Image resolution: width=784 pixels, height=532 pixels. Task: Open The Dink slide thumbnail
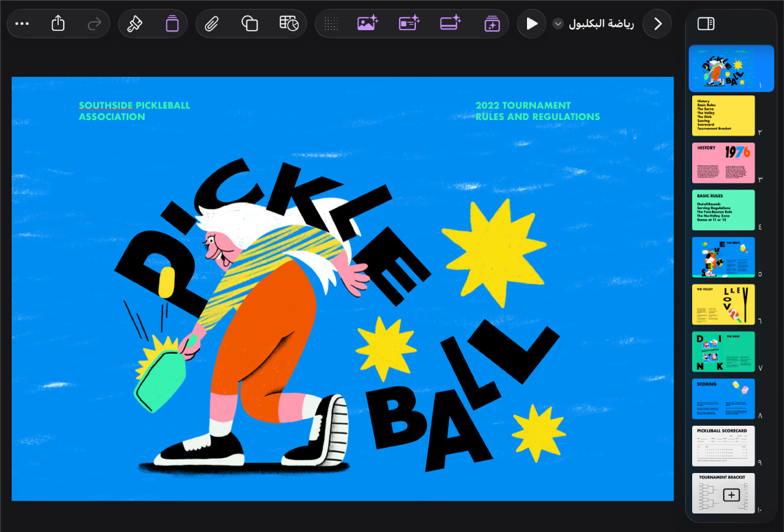[x=723, y=352]
